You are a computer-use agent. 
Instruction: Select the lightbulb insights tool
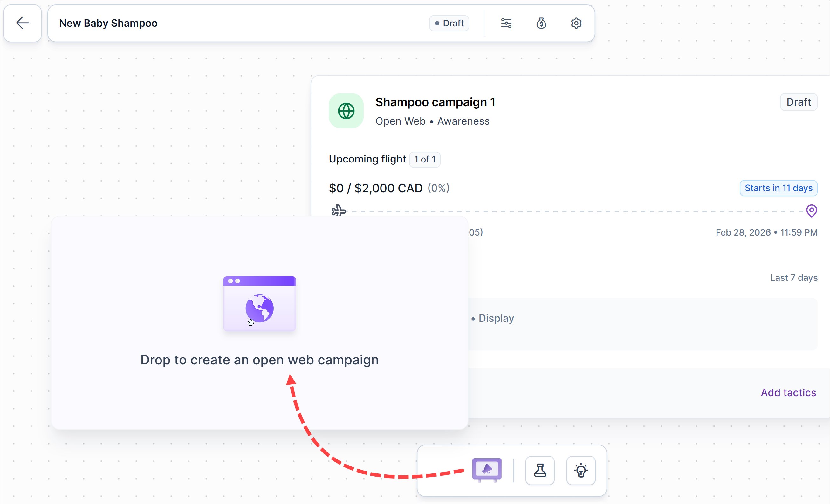(581, 470)
